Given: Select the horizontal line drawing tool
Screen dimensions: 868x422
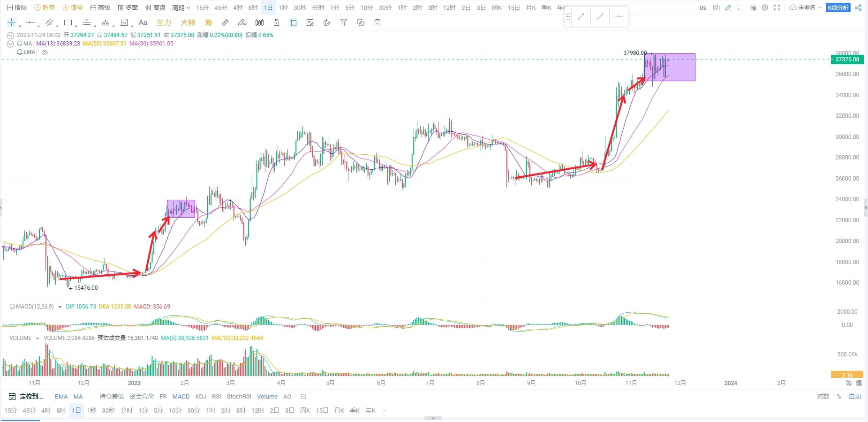Looking at the screenshot, I should click(30, 23).
